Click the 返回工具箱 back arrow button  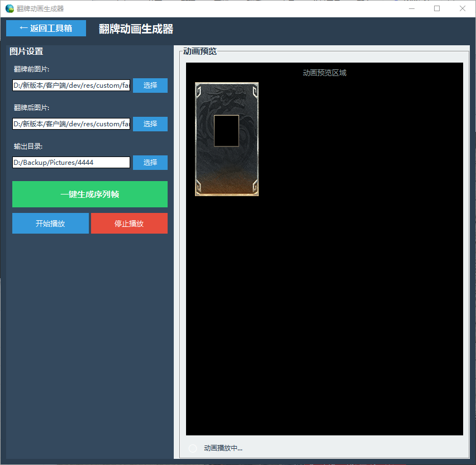[x=46, y=28]
